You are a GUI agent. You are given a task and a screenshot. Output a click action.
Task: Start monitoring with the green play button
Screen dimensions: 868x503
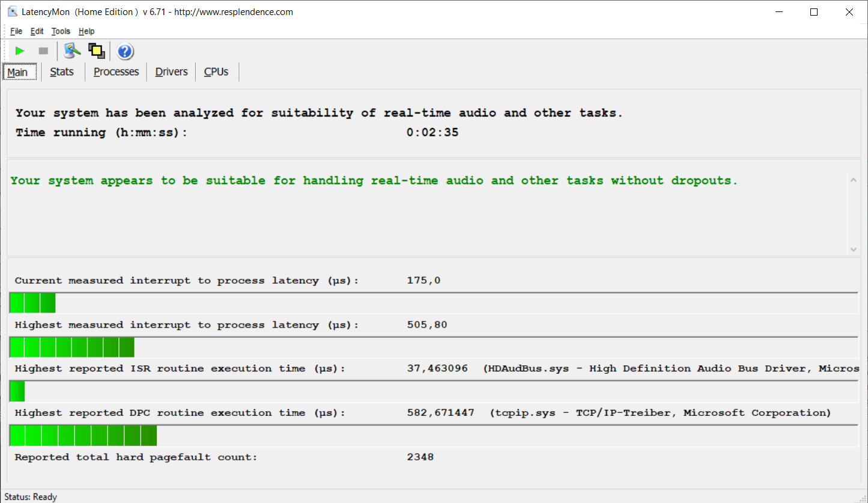click(x=20, y=51)
